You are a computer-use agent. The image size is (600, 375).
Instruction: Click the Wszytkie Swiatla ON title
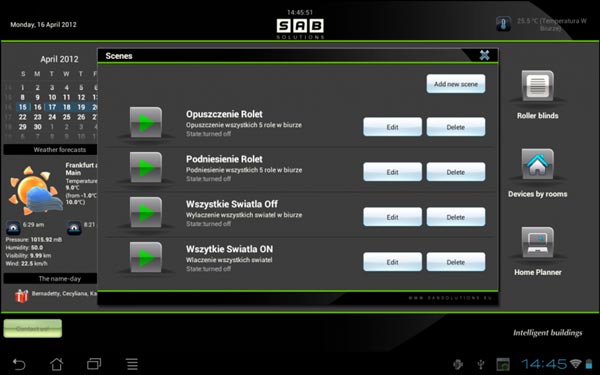click(230, 249)
